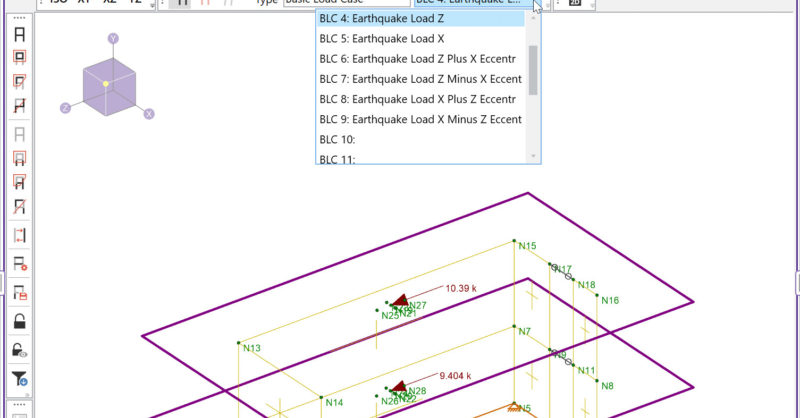
Task: Select node N5 at the support
Action: [525, 408]
